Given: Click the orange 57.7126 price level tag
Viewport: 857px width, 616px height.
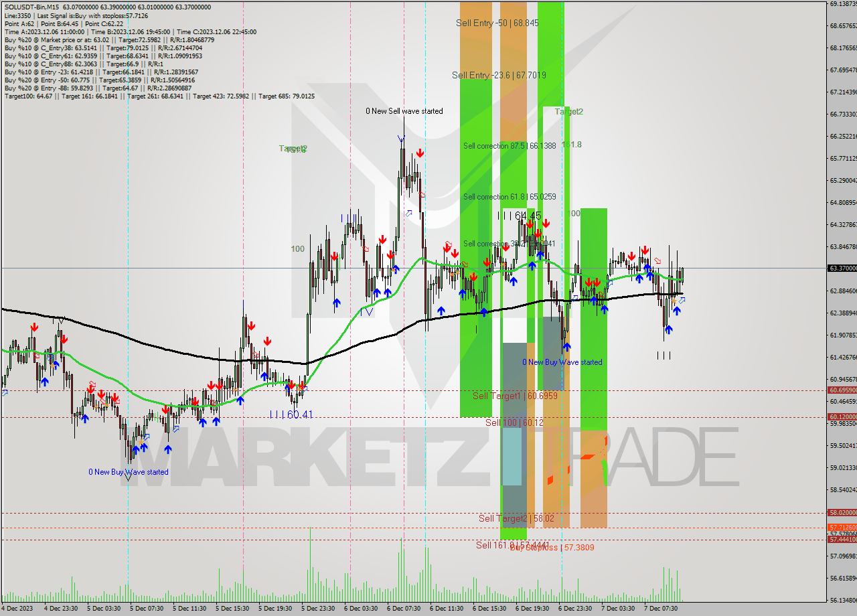Looking at the screenshot, I should 842,527.
